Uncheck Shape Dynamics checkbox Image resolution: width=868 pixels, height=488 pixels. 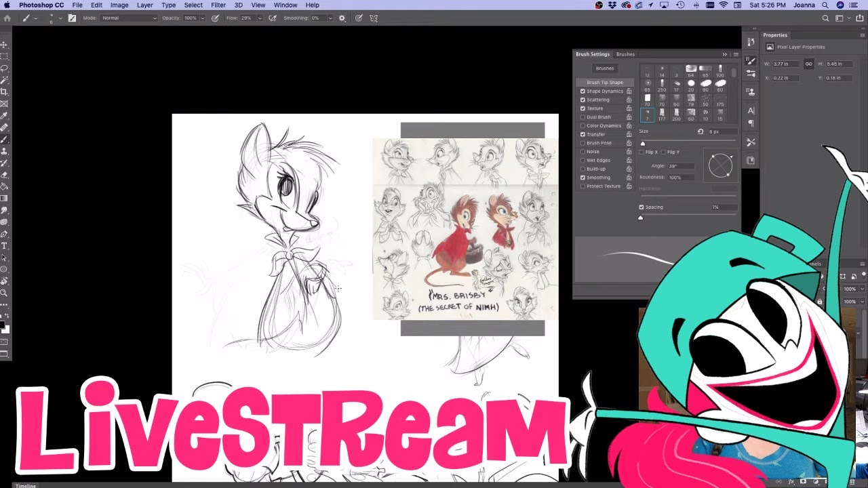click(x=583, y=91)
